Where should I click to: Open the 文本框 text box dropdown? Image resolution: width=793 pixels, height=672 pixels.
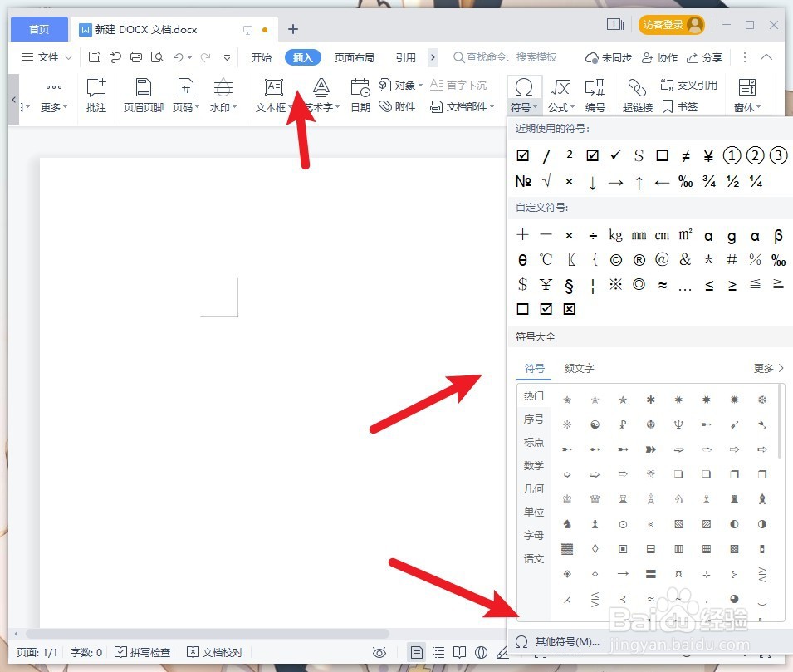point(273,96)
